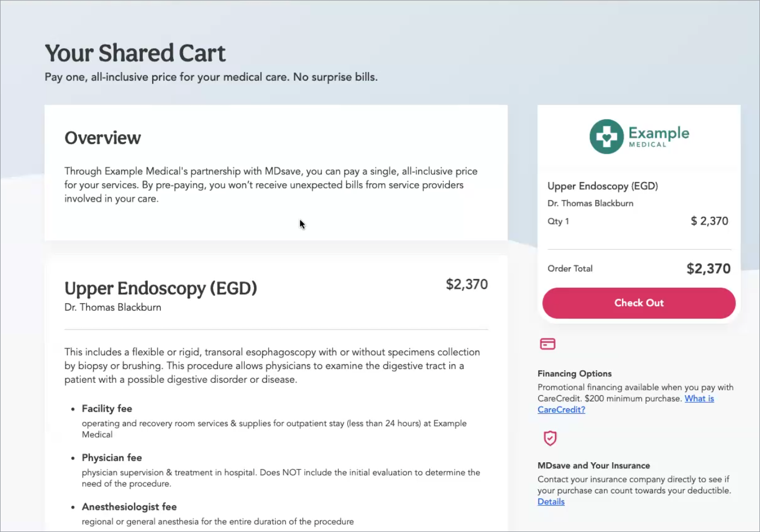Click the Overview section heading
760x532 pixels.
click(102, 138)
